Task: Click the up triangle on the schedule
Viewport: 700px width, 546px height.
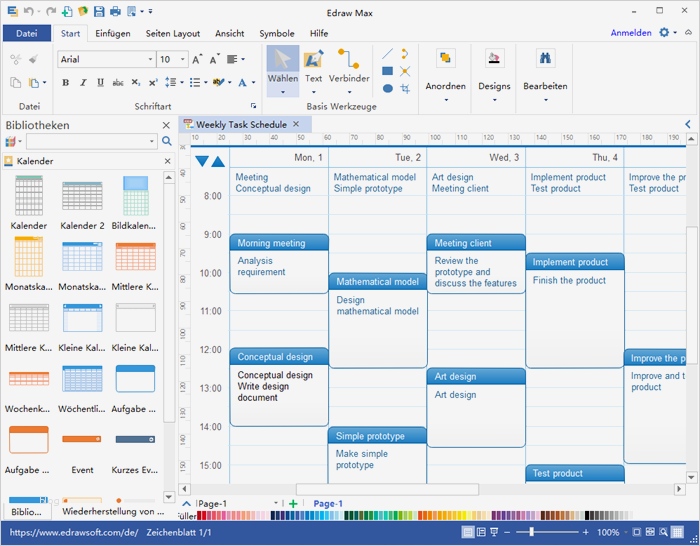Action: 218,161
